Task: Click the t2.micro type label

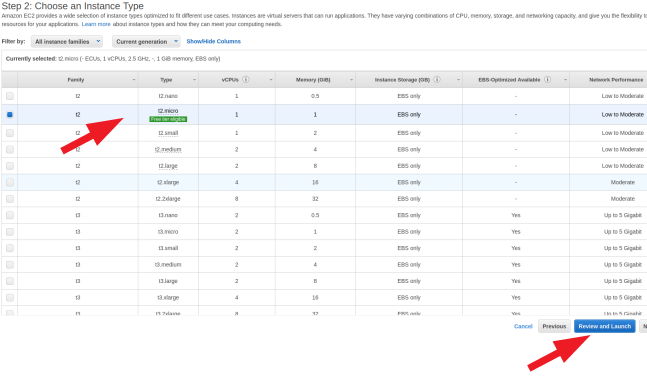Action: [x=168, y=111]
